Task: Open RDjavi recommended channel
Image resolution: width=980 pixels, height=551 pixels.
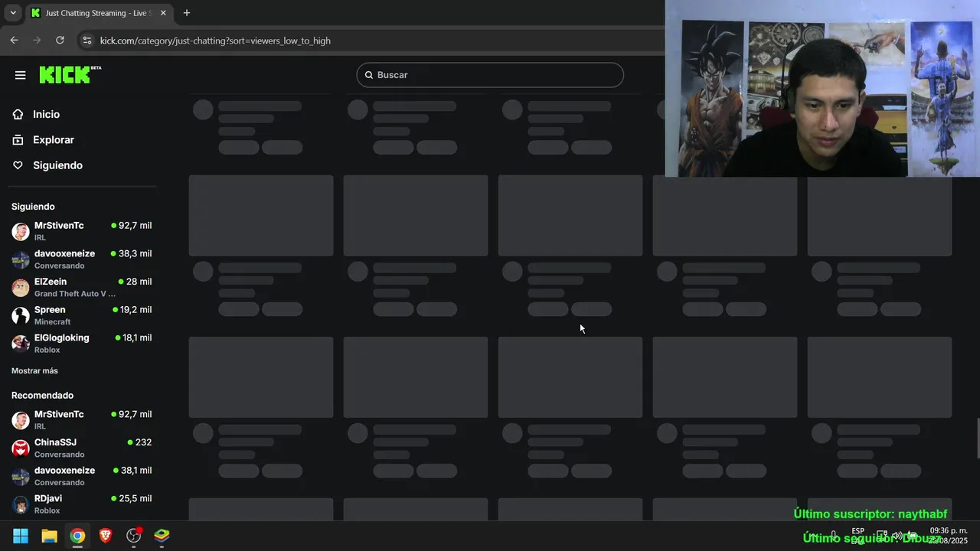Action: 81,504
